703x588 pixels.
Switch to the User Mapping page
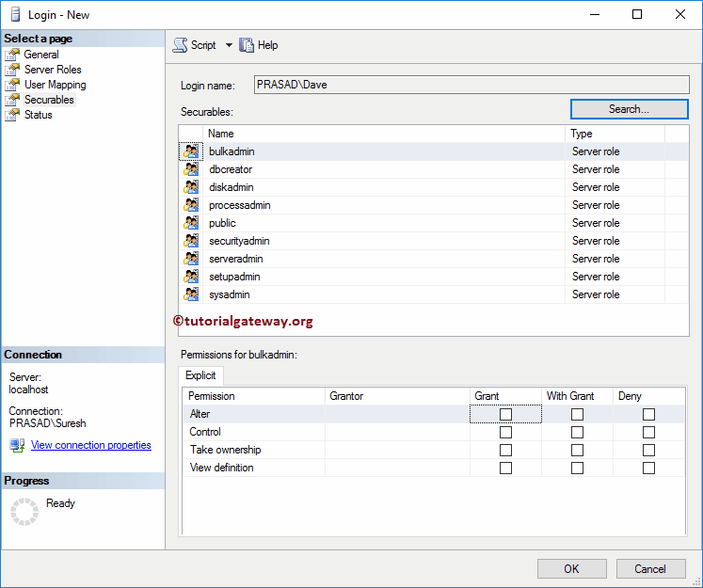[x=55, y=85]
